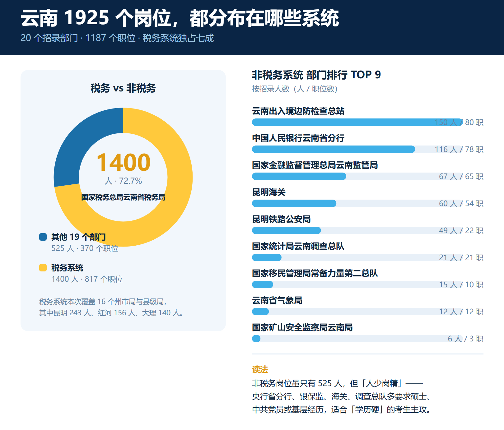Screen dimensions: 504x430
Task: Click the 非税务系统 部门排行 TOP 9 heading
Action: point(316,75)
